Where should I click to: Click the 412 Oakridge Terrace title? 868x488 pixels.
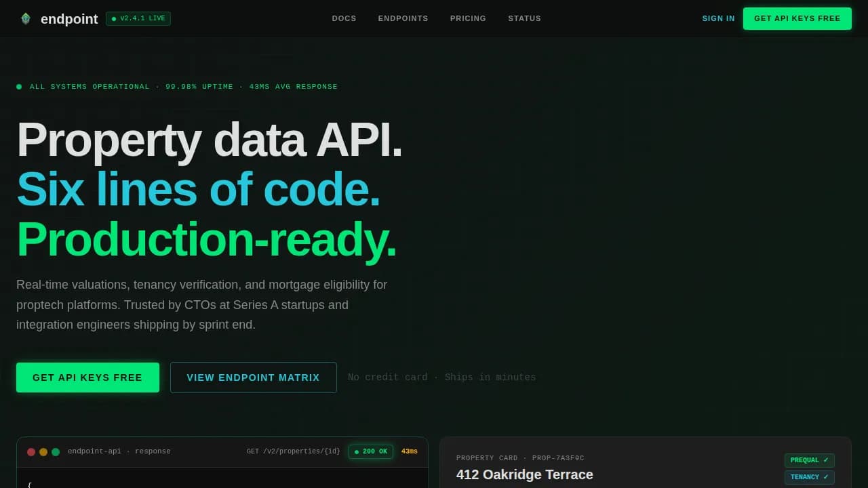click(x=525, y=474)
